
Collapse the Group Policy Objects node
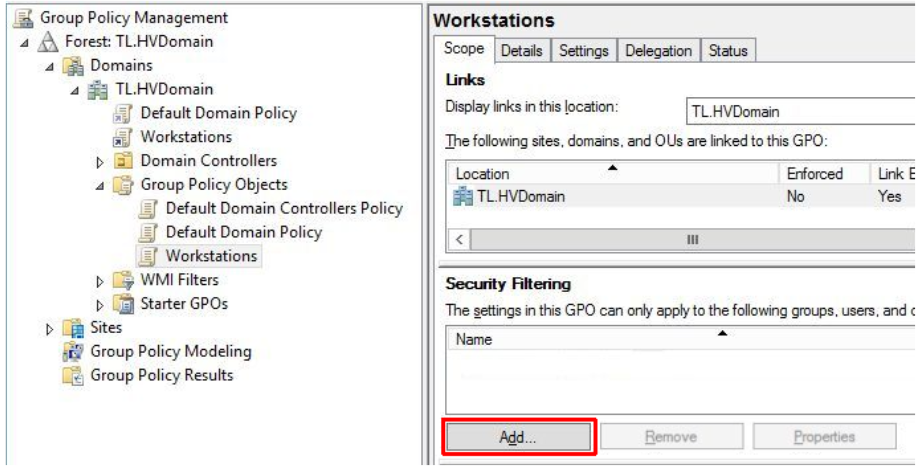(100, 185)
